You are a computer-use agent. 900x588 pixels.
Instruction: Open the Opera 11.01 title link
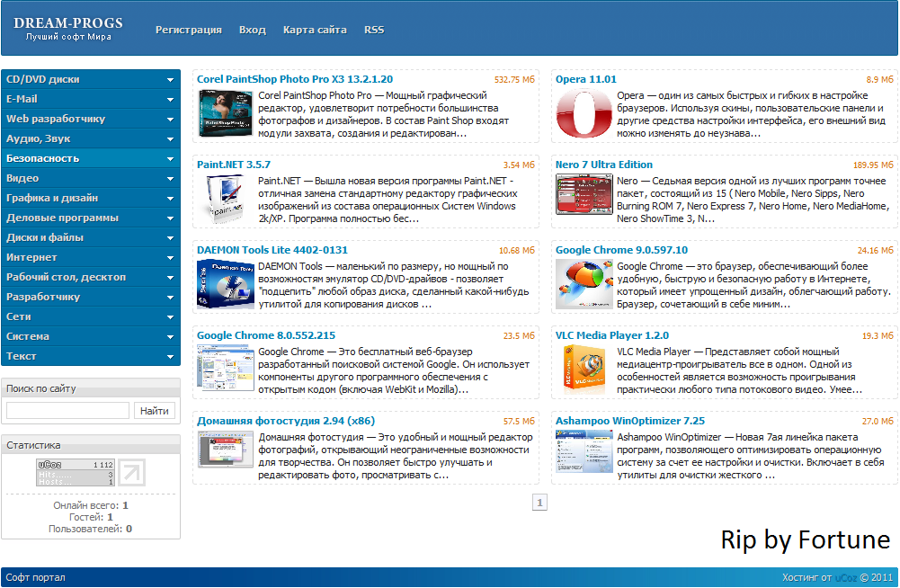[586, 79]
